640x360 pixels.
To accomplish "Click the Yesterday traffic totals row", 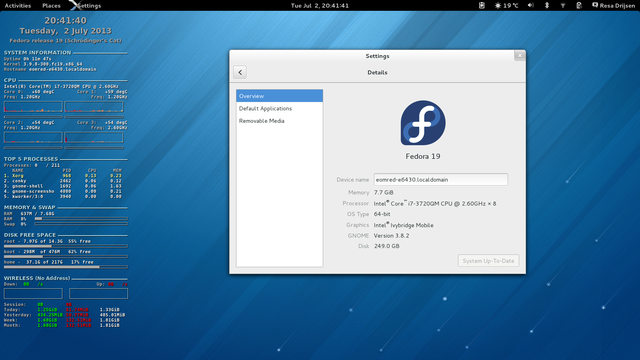I will (x=64, y=315).
